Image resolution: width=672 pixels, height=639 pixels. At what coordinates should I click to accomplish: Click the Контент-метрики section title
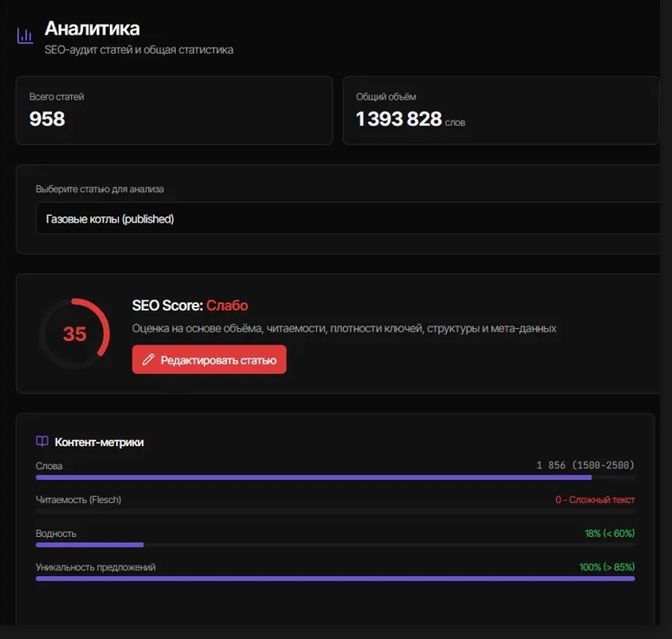point(99,442)
